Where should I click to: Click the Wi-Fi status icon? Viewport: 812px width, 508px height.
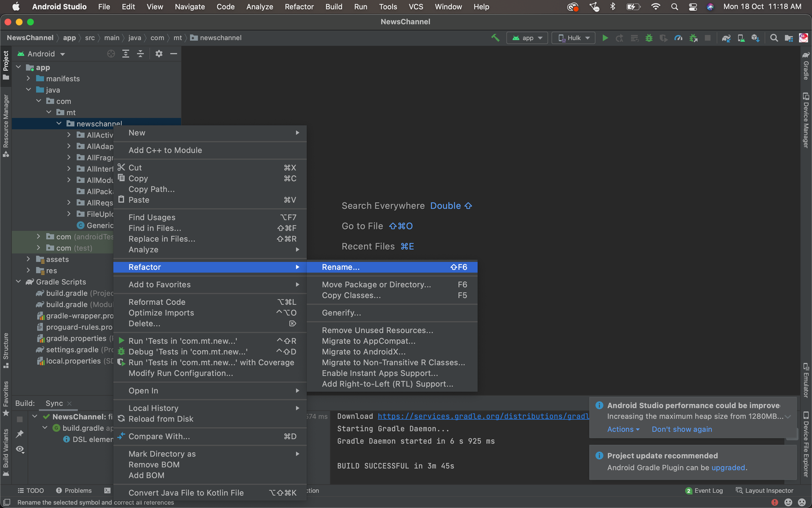pyautogui.click(x=656, y=7)
